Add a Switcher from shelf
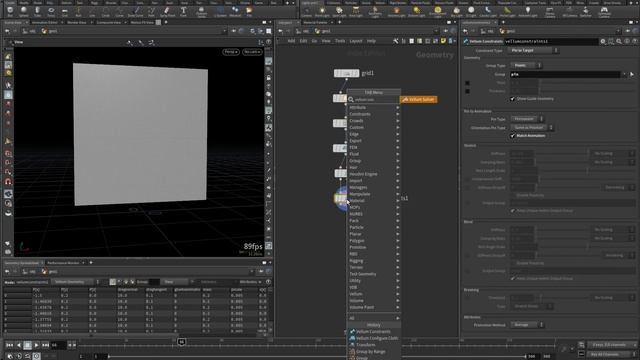The height and width of the screenshot is (360, 640). coord(586,11)
